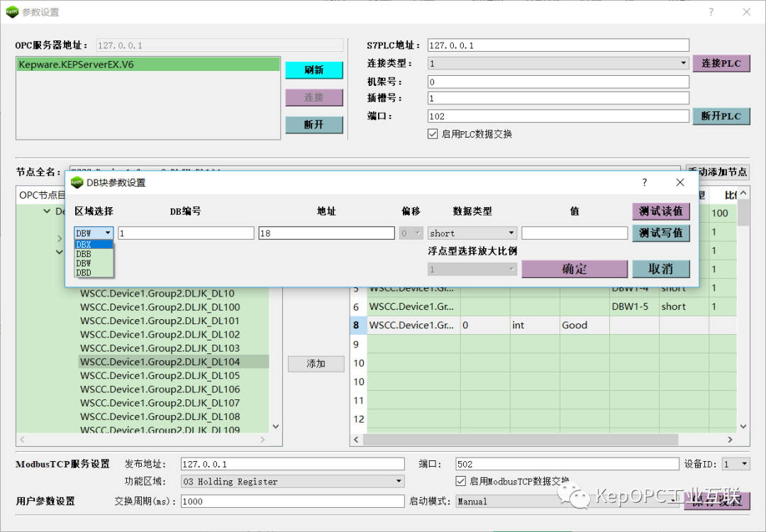The height and width of the screenshot is (532, 766).
Task: Toggle 启用PLC数据交换 checkbox
Action: pyautogui.click(x=433, y=134)
